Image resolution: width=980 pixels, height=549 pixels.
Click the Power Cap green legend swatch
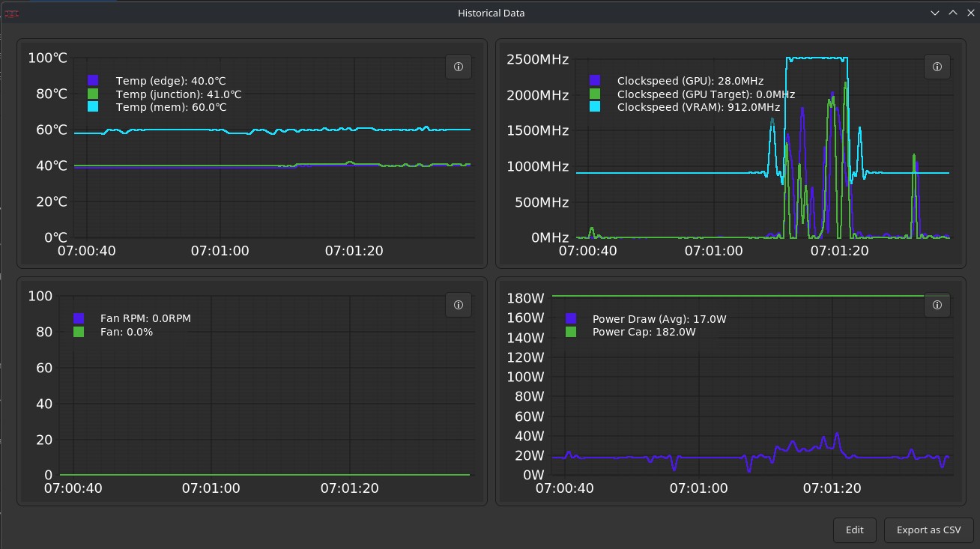[x=571, y=331]
